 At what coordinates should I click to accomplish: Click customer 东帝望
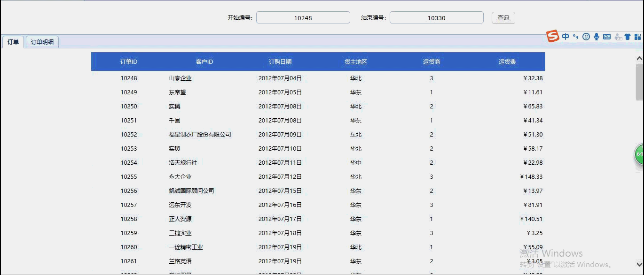(178, 92)
